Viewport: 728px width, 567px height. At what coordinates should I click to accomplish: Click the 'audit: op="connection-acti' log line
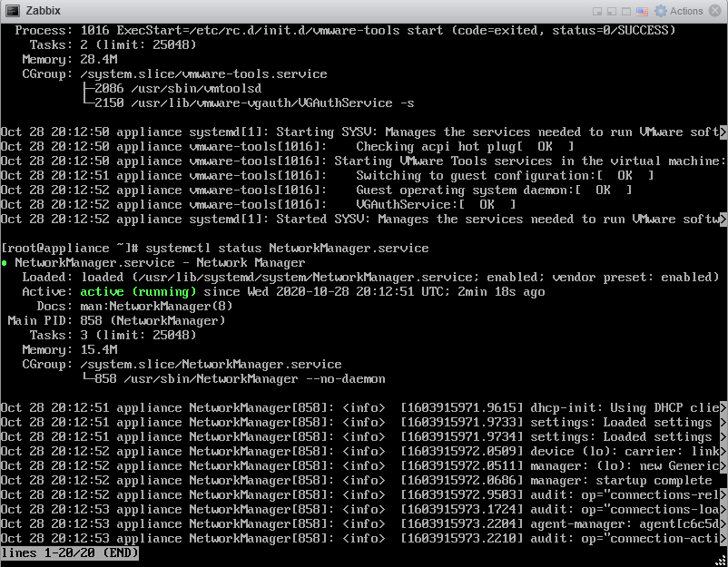(363, 539)
